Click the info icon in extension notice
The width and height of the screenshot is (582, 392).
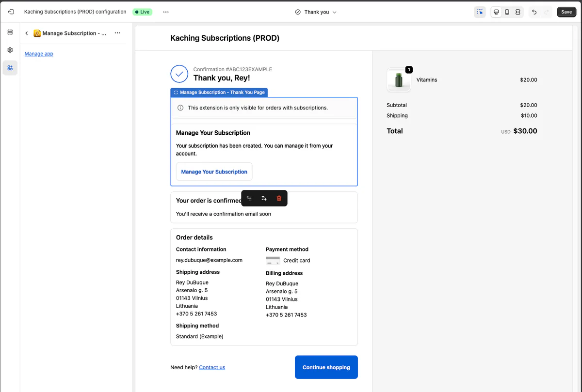180,108
